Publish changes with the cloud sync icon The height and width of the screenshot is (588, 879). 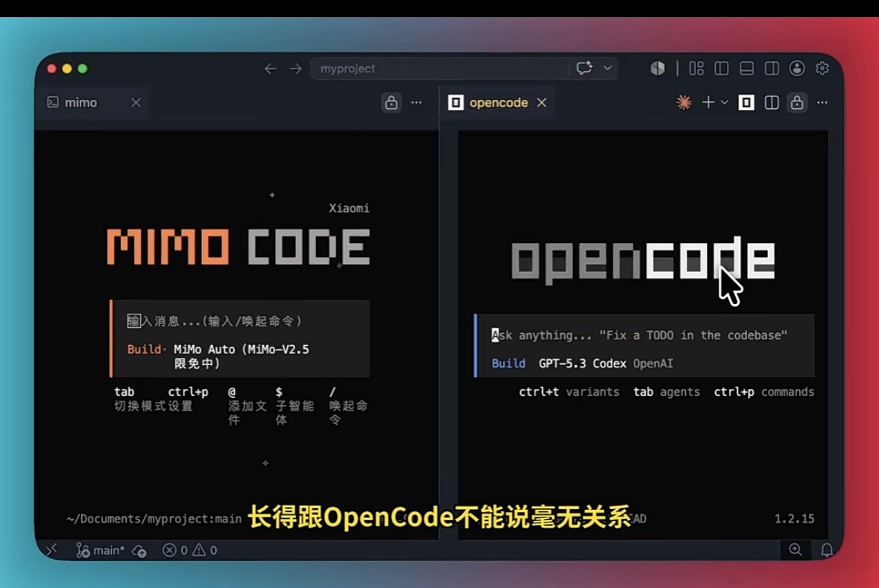[x=139, y=551]
